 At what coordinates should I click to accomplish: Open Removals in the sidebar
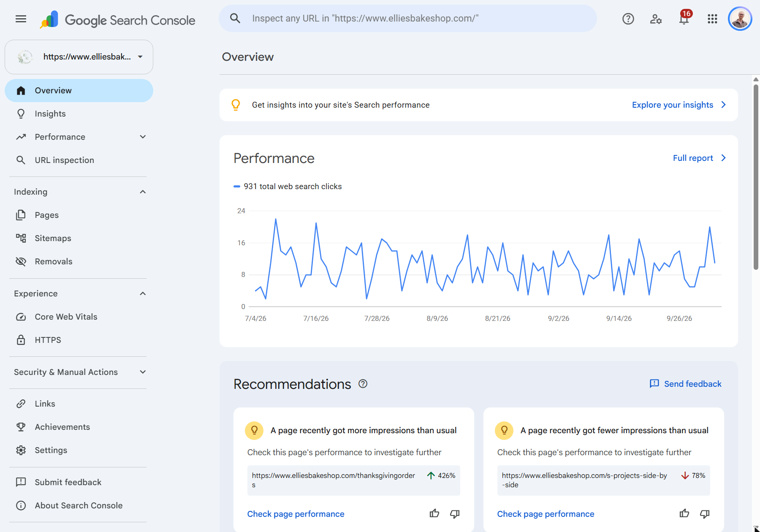click(x=79, y=261)
